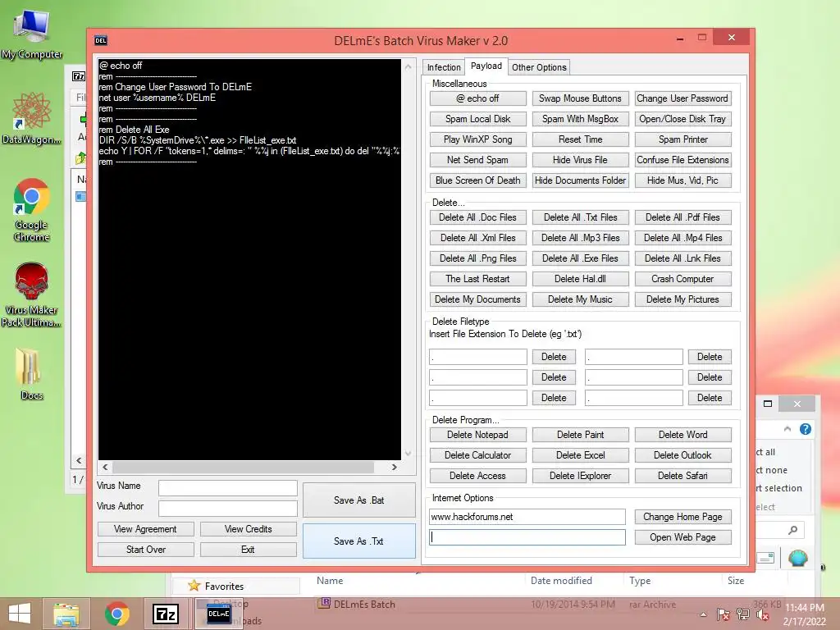The width and height of the screenshot is (840, 630).
Task: Click The Last Restart button
Action: tap(478, 279)
